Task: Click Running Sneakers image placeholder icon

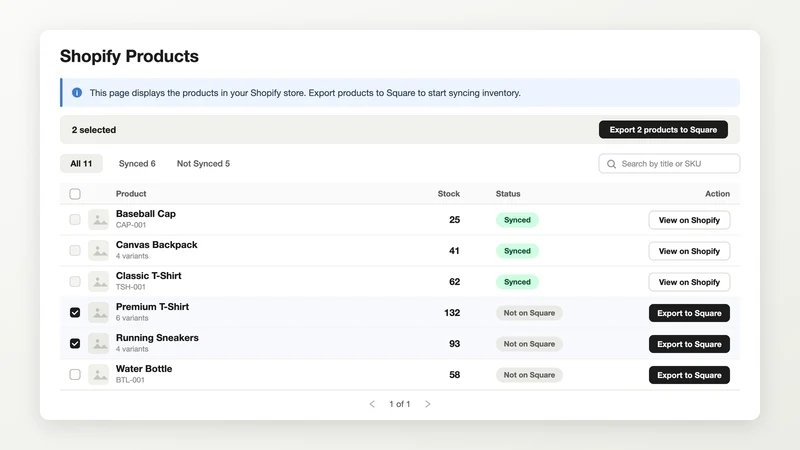Action: pos(98,344)
